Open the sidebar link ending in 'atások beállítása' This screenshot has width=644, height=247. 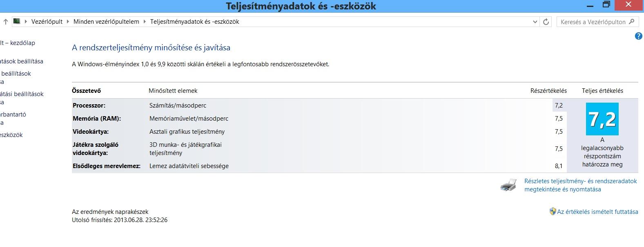[22, 61]
